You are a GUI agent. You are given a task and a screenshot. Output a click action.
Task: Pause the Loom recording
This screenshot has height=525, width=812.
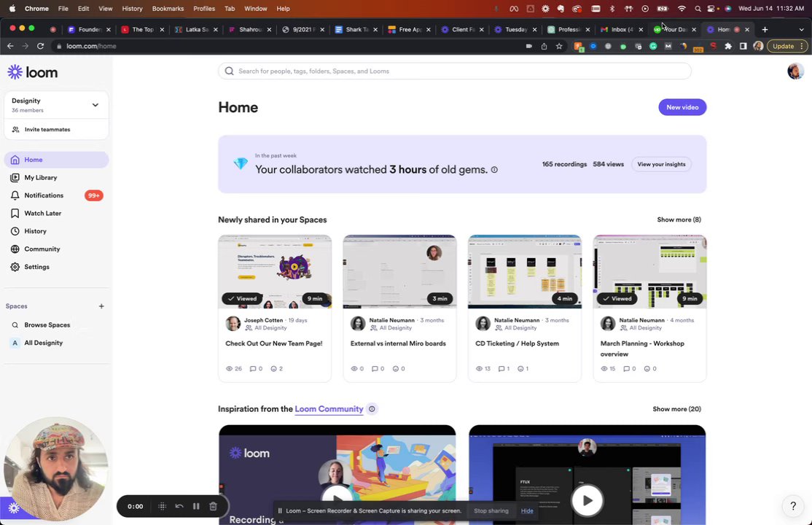[196, 506]
